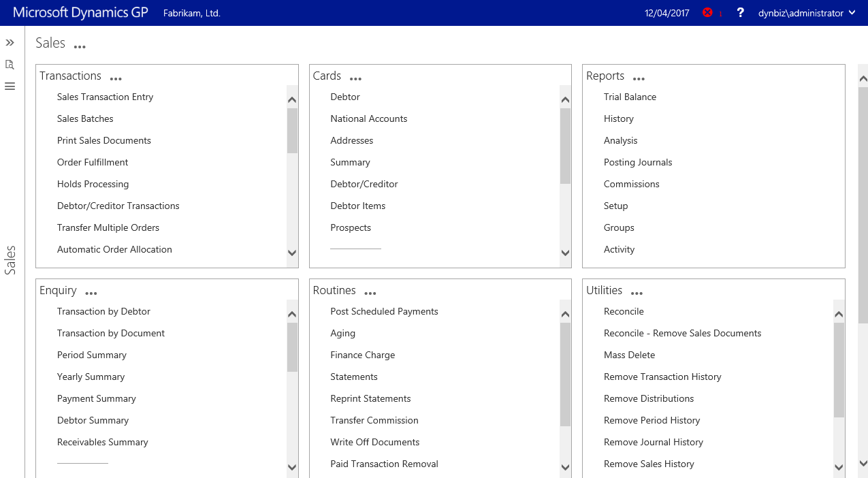Click the 12/04/2017 user date
Viewport: 868px width, 478px height.
tap(666, 13)
